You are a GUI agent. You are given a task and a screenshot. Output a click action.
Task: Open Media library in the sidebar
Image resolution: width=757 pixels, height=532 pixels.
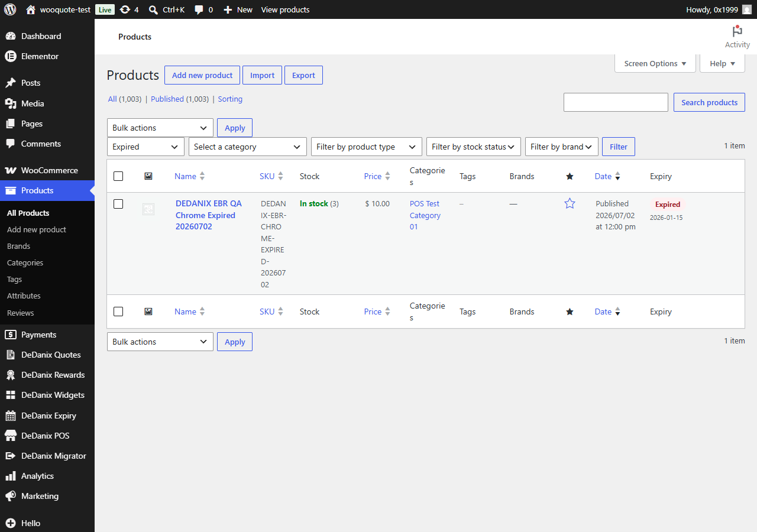[x=47, y=103]
